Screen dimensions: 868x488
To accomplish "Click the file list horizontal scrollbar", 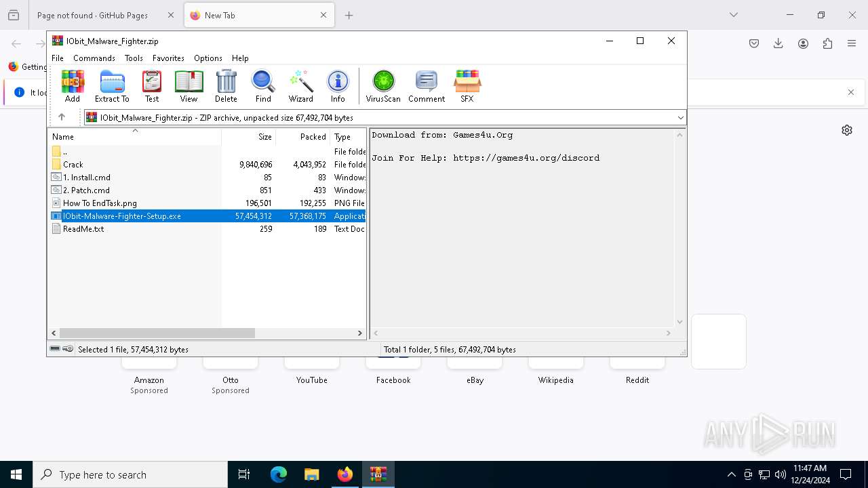I will pyautogui.click(x=157, y=333).
